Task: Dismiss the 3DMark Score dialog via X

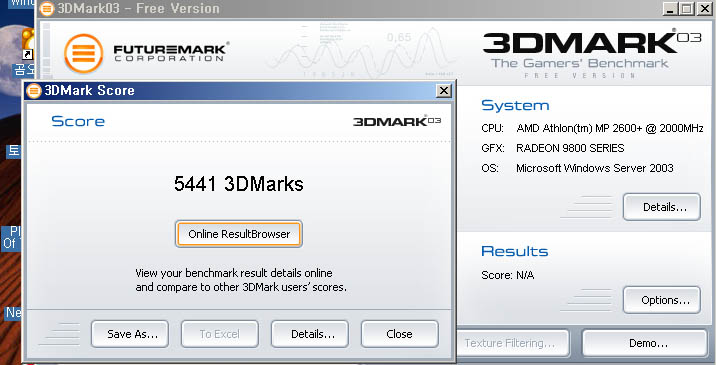Action: (443, 90)
